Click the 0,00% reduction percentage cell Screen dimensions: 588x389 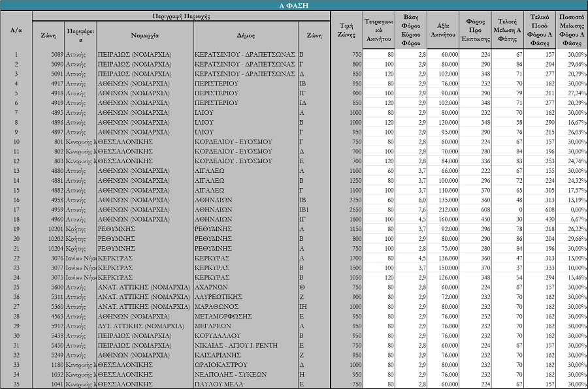(x=572, y=210)
